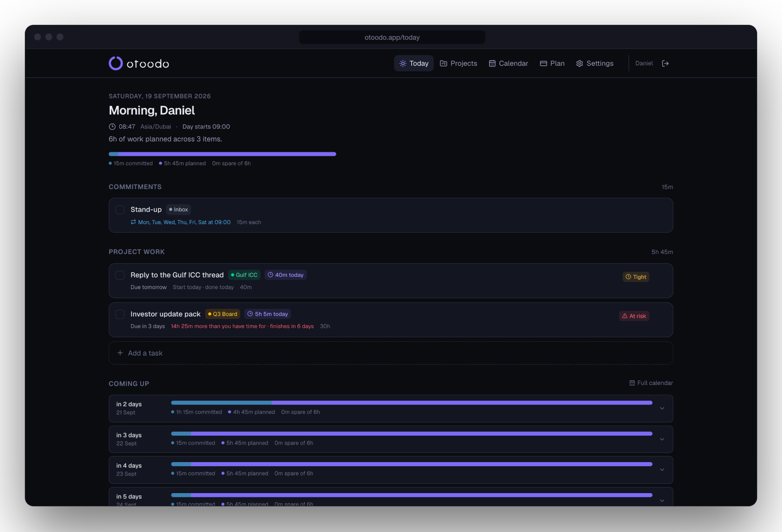The image size is (782, 532).
Task: Expand the in 2 days row
Action: pos(662,408)
